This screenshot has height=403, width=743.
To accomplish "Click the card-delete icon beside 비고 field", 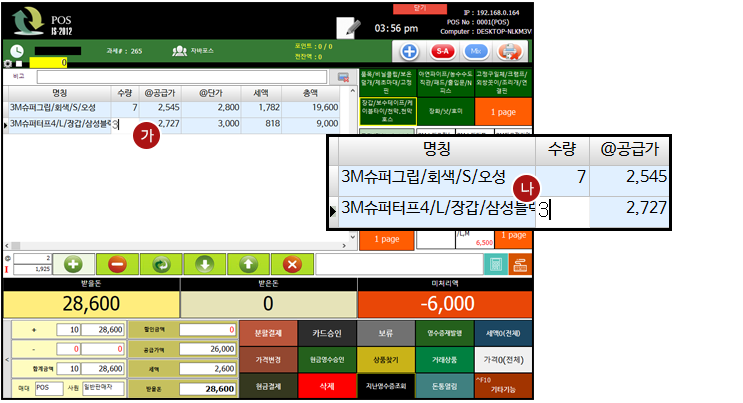I will pos(343,77).
